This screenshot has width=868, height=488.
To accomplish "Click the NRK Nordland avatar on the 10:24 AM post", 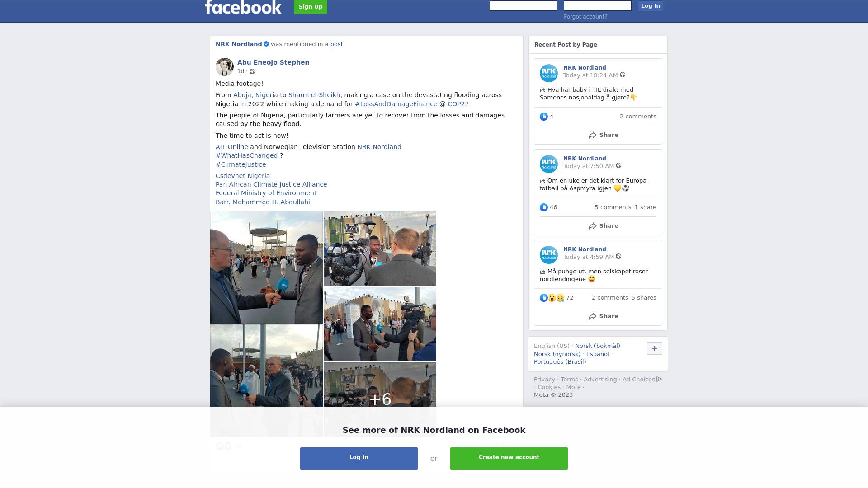I will coord(549,73).
